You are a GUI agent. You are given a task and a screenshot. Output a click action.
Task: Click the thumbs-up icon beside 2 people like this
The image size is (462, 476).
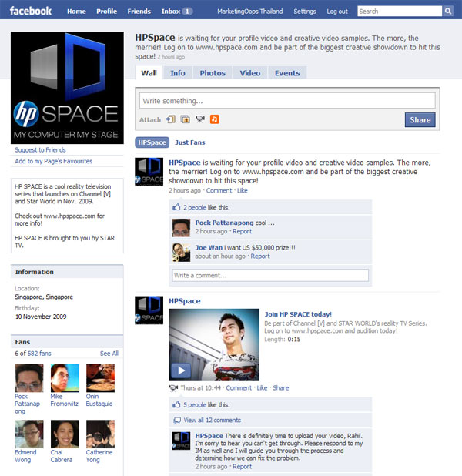click(176, 207)
